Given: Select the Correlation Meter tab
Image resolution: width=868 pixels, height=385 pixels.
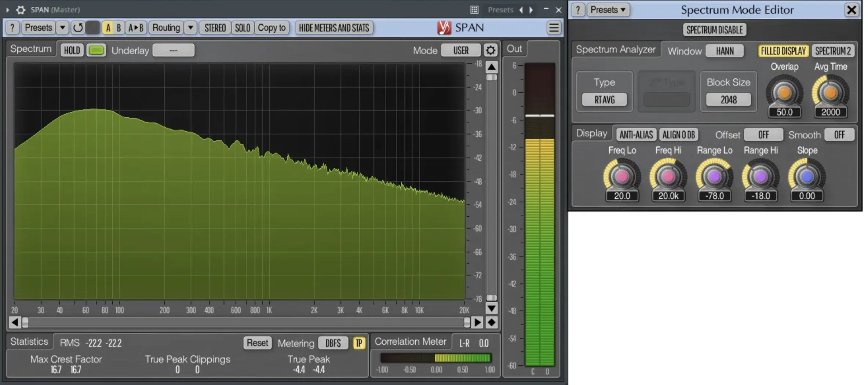Looking at the screenshot, I should click(x=411, y=341).
